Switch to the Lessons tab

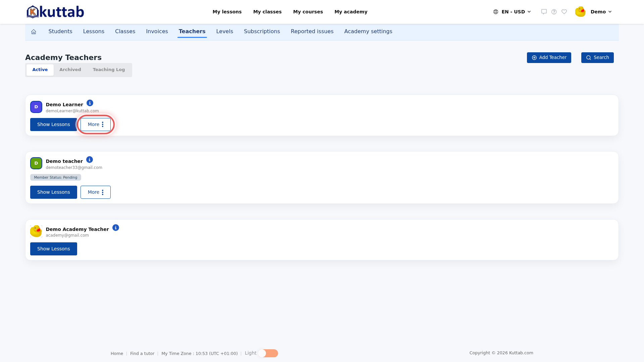[94, 32]
